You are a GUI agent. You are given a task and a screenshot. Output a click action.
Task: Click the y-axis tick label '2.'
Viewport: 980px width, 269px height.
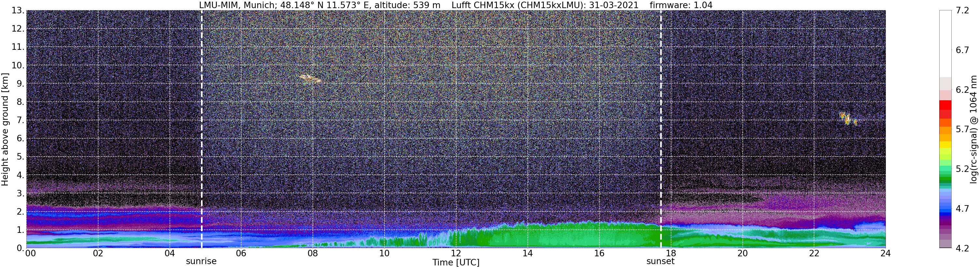[21, 212]
